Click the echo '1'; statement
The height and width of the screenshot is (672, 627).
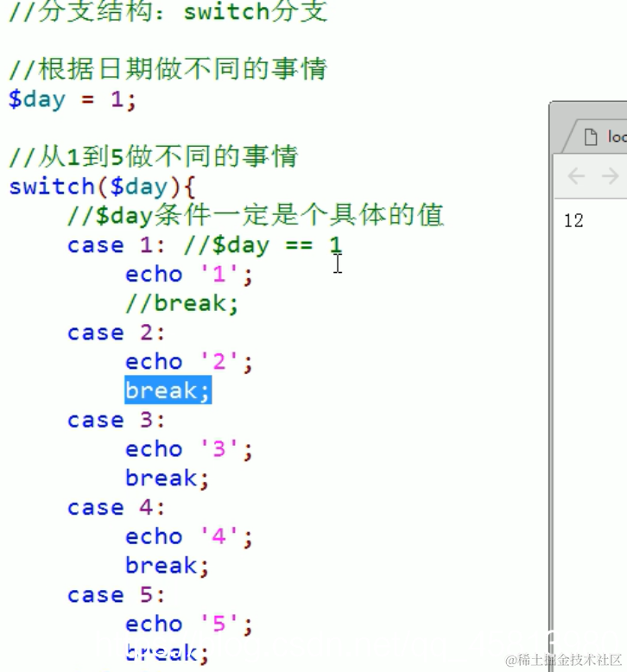[x=189, y=275]
